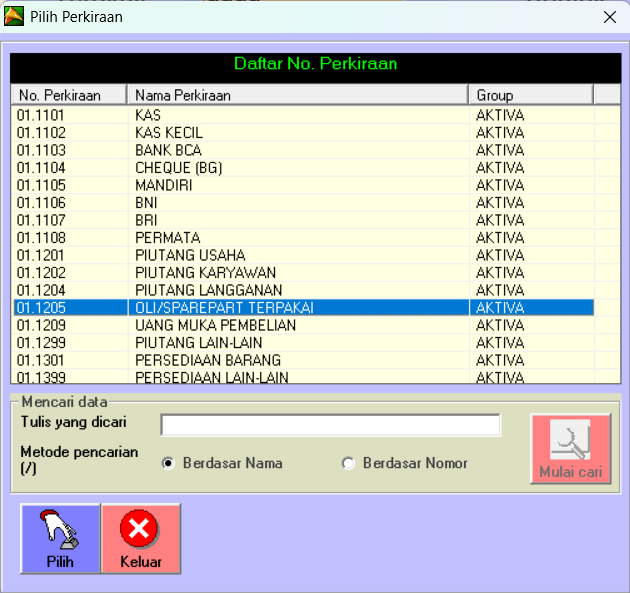
Task: Click the app icon in title bar
Action: [x=14, y=16]
